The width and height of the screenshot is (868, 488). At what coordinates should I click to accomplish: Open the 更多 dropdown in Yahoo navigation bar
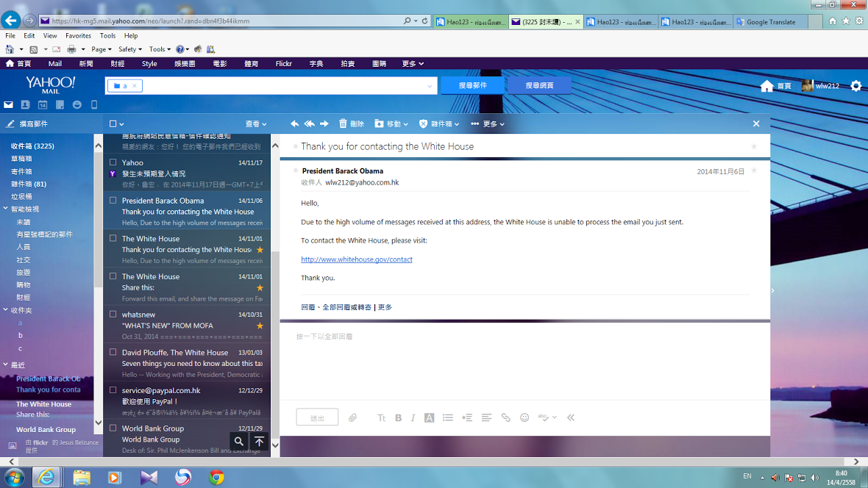[x=413, y=64]
